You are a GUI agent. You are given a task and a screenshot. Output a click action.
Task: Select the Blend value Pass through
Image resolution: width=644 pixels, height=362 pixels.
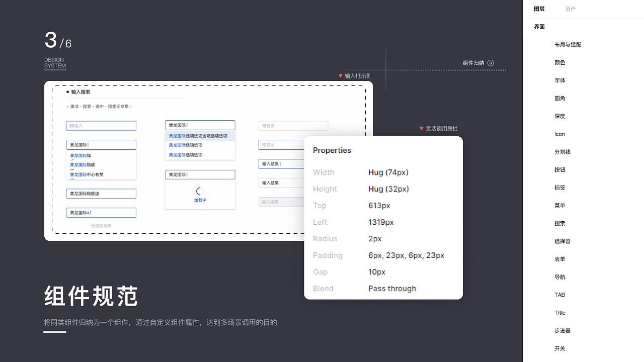392,289
